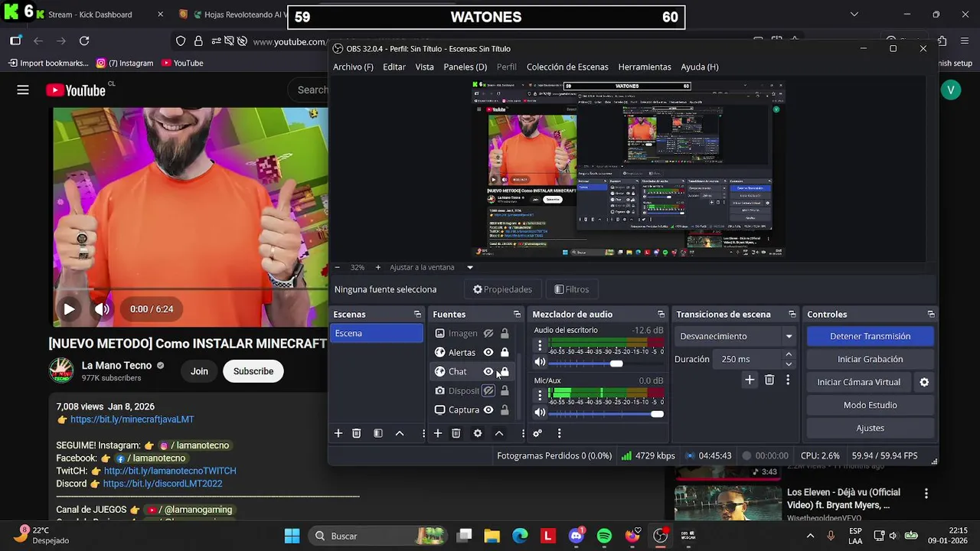Open preview scaling dropdown arrow
Image resolution: width=980 pixels, height=551 pixels.
pos(470,267)
